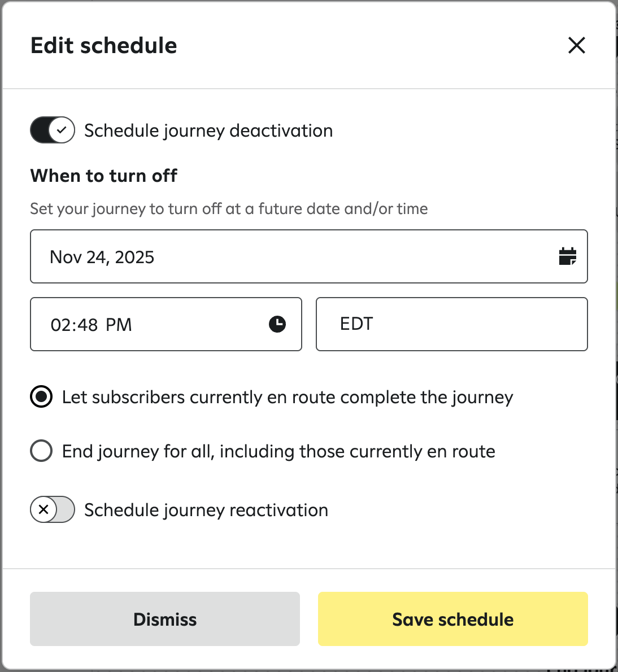The image size is (618, 672).
Task: Click the 'End journey for all' label text
Action: 278,452
